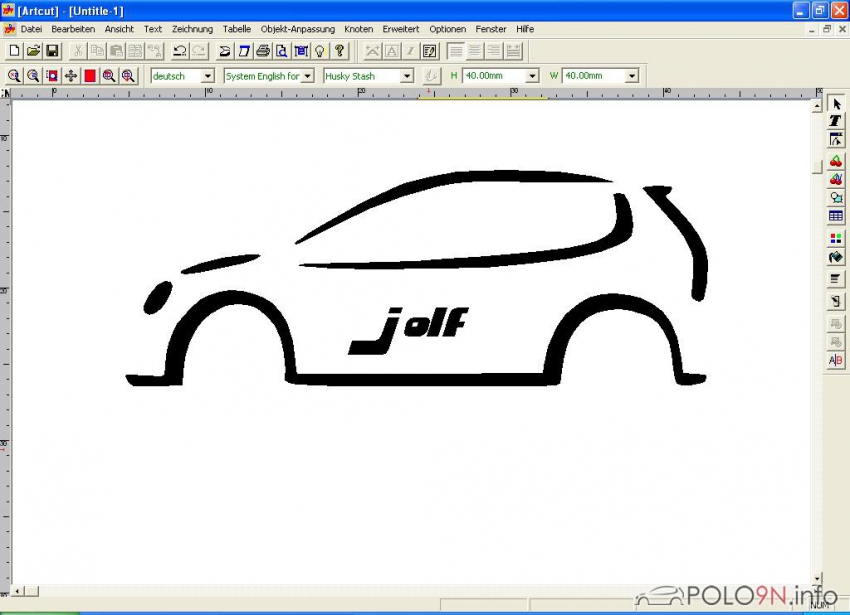Screen dimensions: 850x615
Task: Open the Fenster menu
Action: (x=491, y=29)
